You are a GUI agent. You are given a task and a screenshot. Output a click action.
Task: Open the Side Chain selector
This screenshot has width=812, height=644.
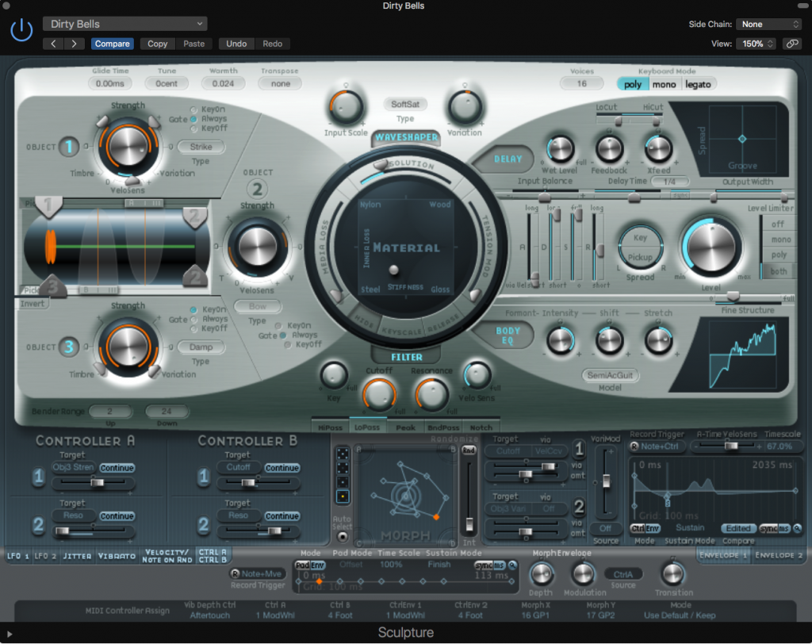click(x=768, y=24)
